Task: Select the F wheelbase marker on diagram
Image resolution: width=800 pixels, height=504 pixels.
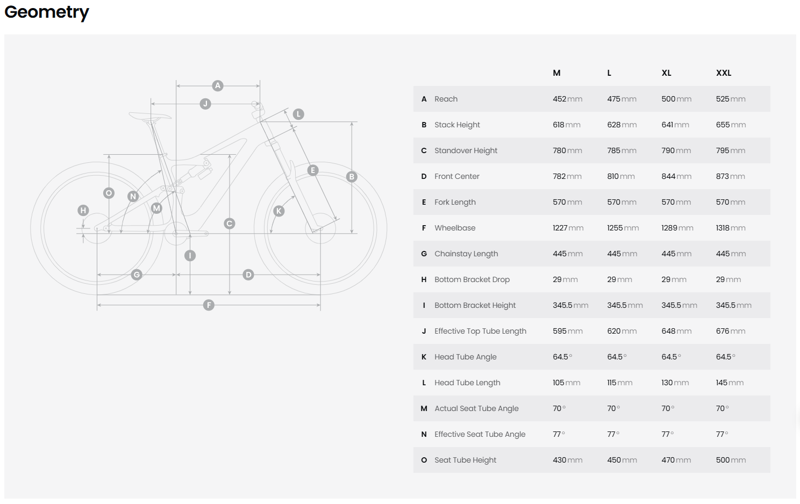Action: tap(209, 305)
